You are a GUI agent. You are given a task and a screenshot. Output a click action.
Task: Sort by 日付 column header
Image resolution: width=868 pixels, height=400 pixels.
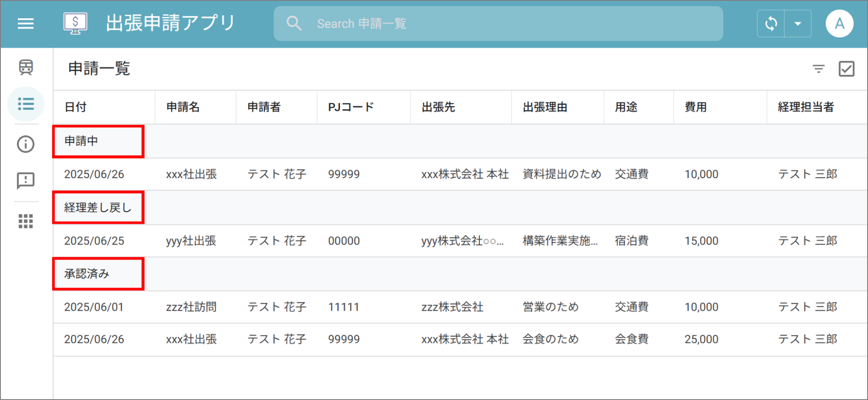pos(76,107)
